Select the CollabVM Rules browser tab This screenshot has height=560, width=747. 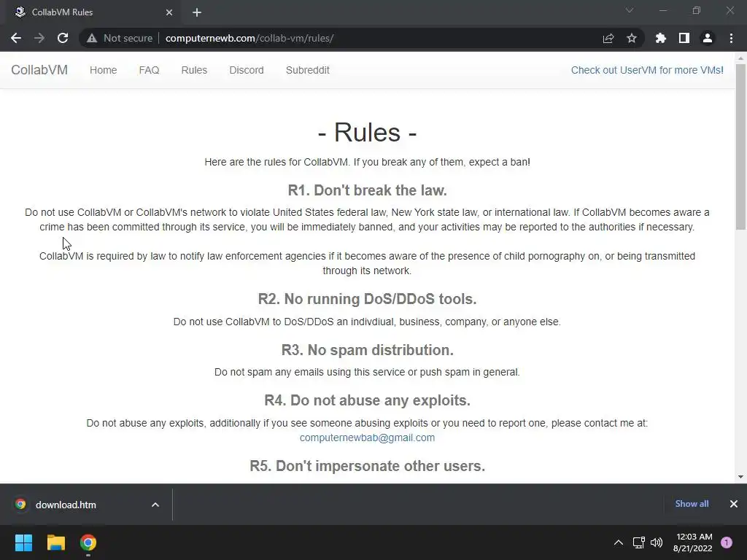(93, 12)
